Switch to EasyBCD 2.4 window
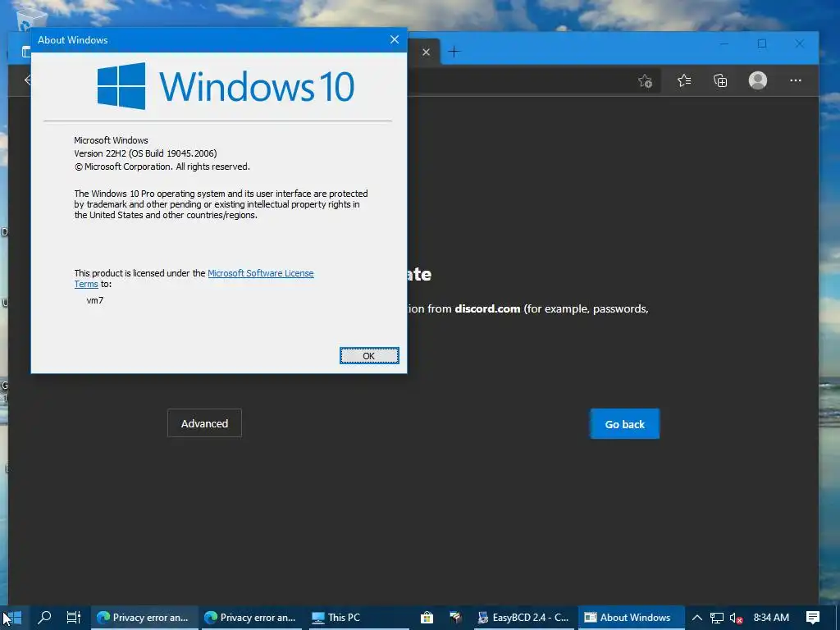Screen dimensions: 840x630 [x=524, y=618]
